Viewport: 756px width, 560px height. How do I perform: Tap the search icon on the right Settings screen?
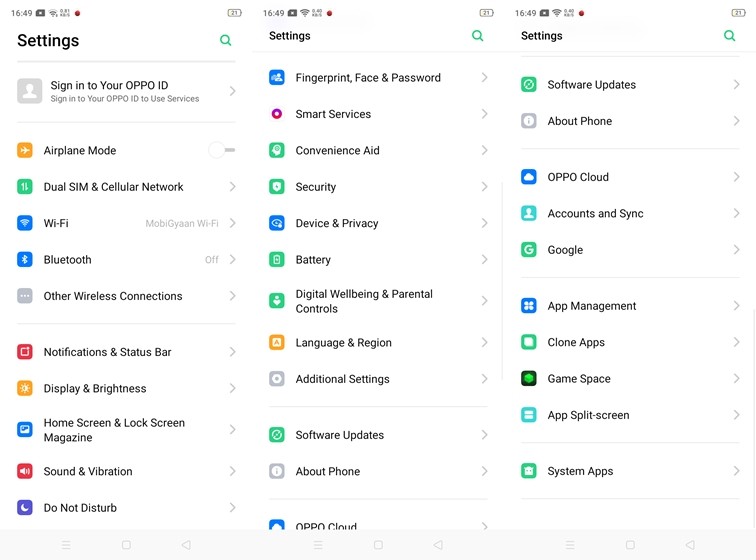point(729,36)
